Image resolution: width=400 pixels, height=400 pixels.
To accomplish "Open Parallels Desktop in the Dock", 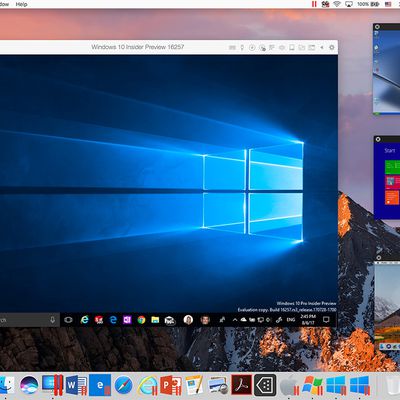I will (52, 386).
